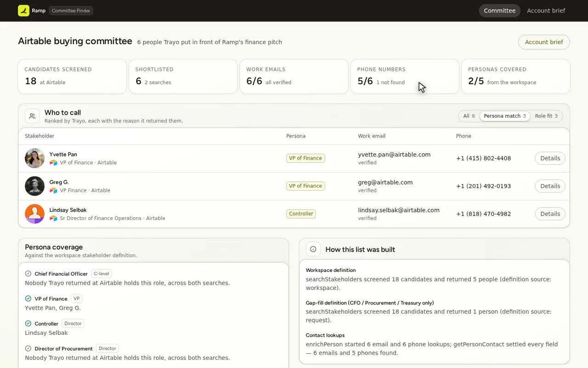Image resolution: width=588 pixels, height=368 pixels.
Task: Click phone number +1 (201) 492-0193
Action: (x=483, y=186)
